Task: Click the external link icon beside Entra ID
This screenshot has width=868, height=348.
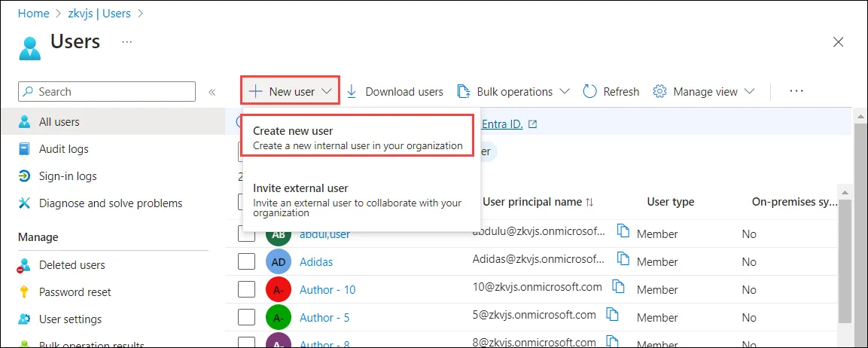Action: (532, 124)
